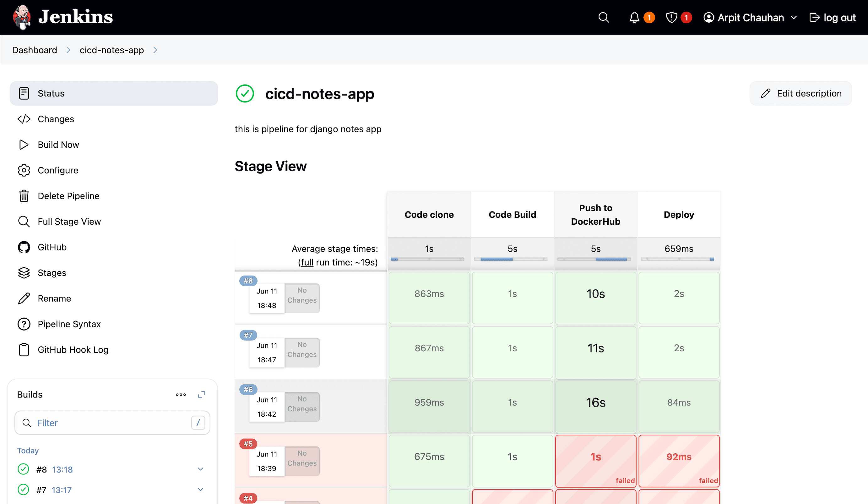Navigate to Dashboard via breadcrumb
Image resolution: width=868 pixels, height=504 pixels.
[x=35, y=50]
